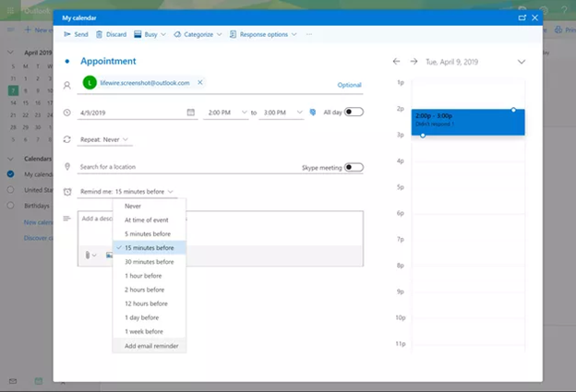Remove attendee lifewire.screenshot@outlook.com with the X
Screen dimensions: 576x392
point(200,83)
